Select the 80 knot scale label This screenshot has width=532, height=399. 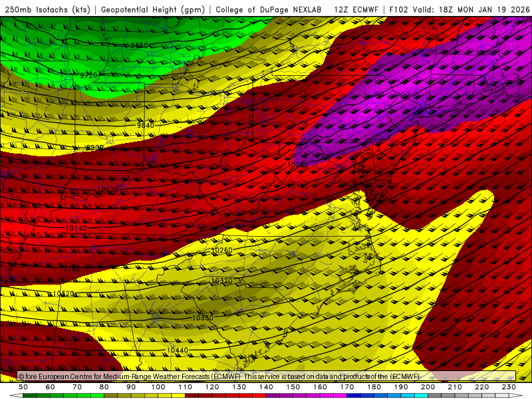(x=104, y=387)
